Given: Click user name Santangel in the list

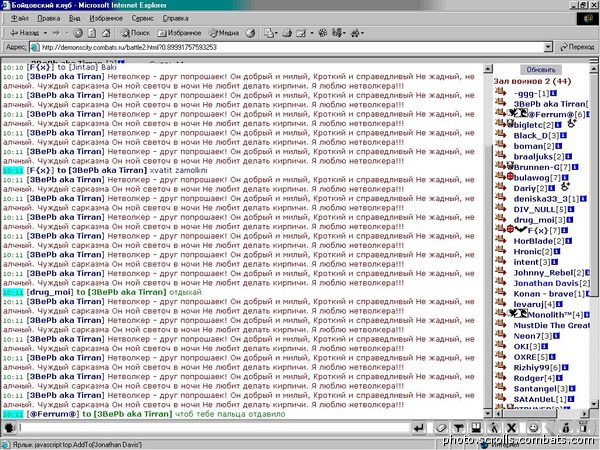Looking at the screenshot, I should click(x=535, y=389).
